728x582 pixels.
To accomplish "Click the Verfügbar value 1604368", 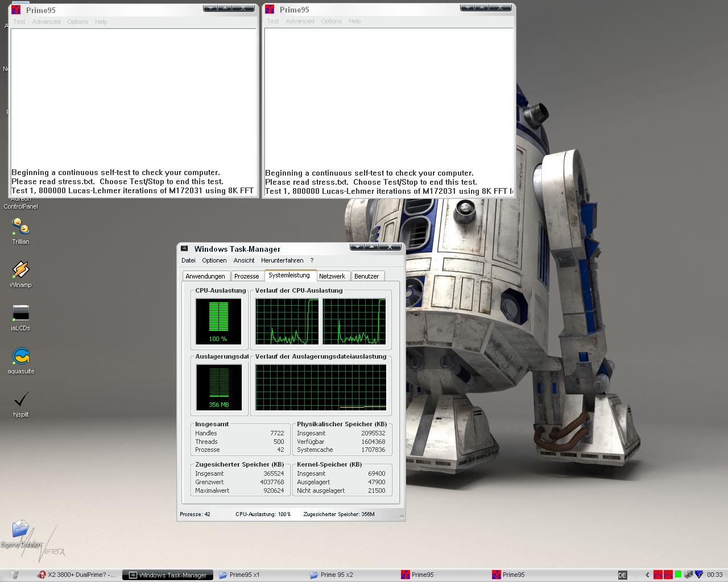I will click(x=373, y=442).
